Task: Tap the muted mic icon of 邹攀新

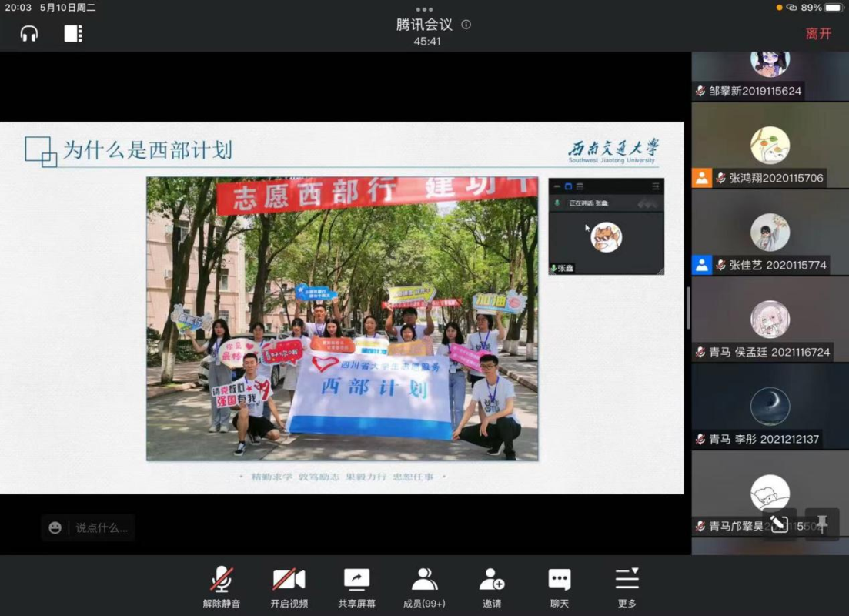Action: point(700,91)
